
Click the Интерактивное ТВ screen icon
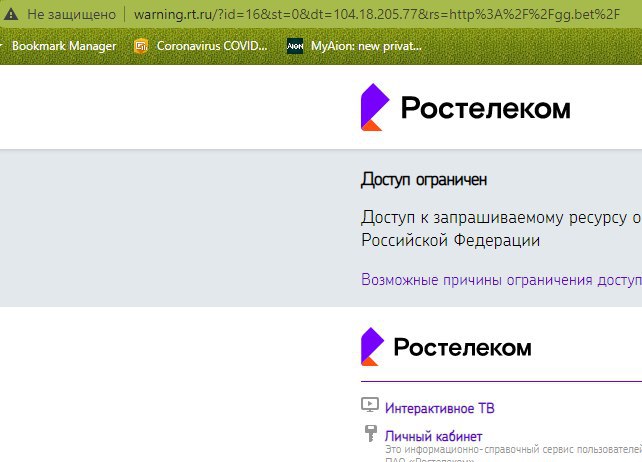click(x=370, y=405)
